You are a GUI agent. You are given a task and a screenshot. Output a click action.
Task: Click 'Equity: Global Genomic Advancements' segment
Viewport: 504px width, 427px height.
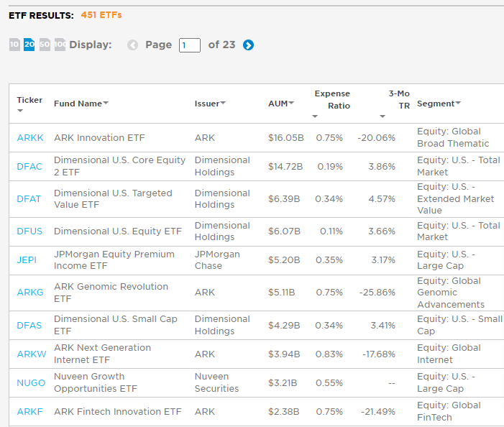click(451, 293)
